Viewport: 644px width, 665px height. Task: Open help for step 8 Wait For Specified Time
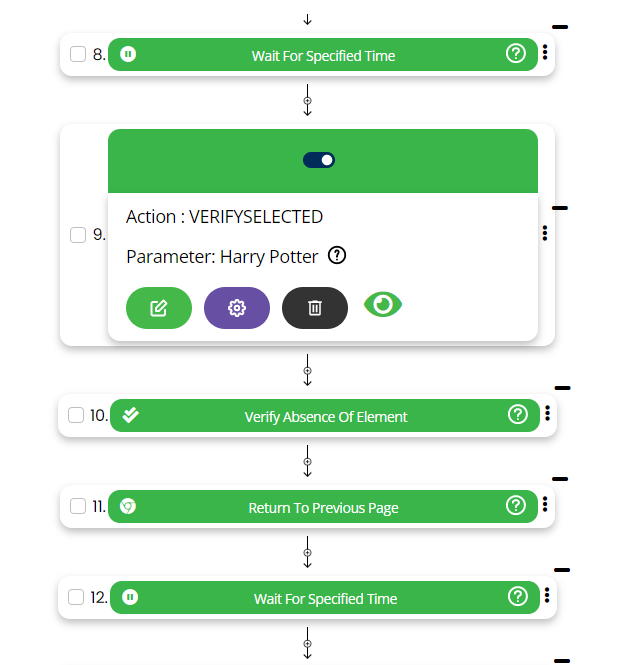point(516,54)
